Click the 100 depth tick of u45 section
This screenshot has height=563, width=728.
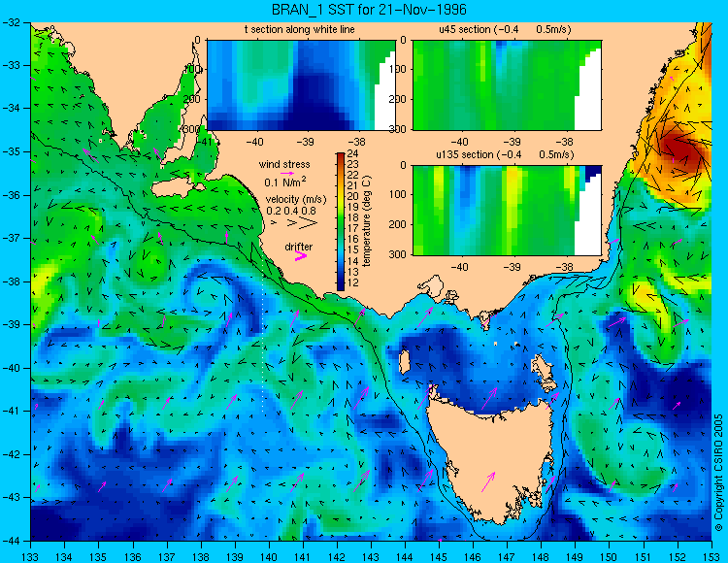point(399,70)
